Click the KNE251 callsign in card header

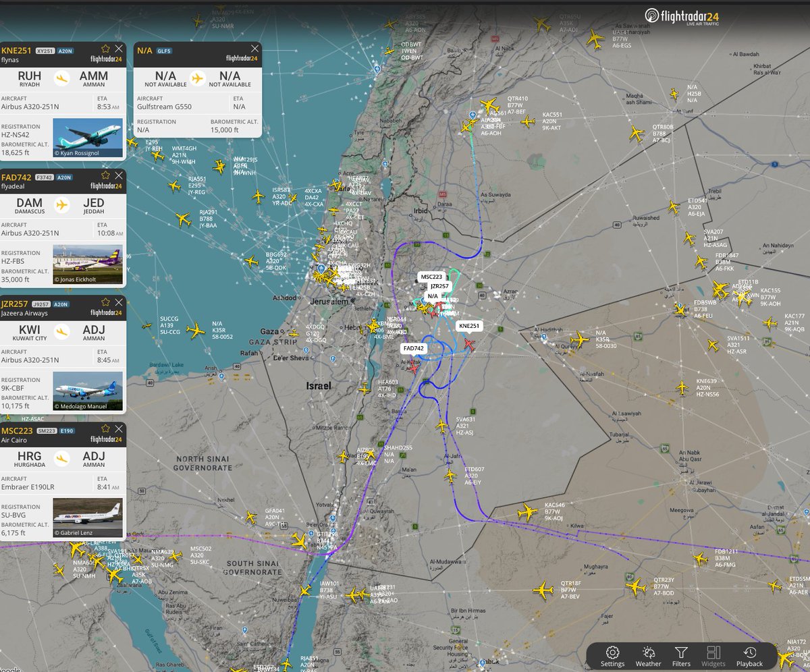tap(16, 50)
